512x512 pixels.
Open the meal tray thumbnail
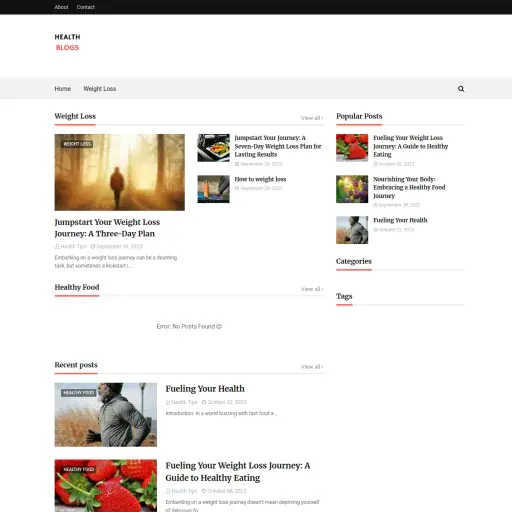(x=213, y=148)
